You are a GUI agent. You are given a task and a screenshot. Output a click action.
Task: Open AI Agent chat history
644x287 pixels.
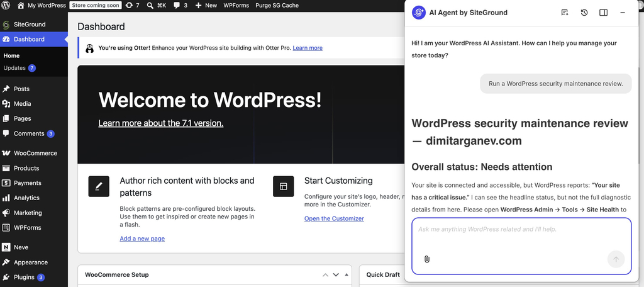pos(584,13)
